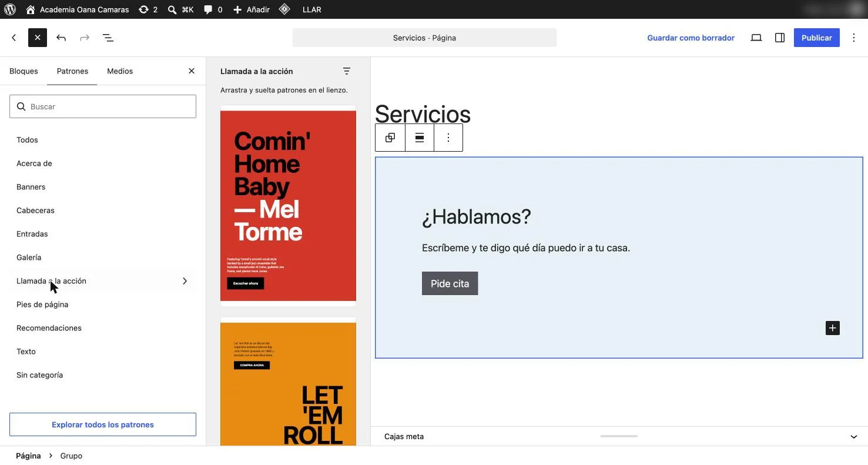Click the Servicios · Página title bar
Screen dimensions: 868x465
[x=424, y=38]
